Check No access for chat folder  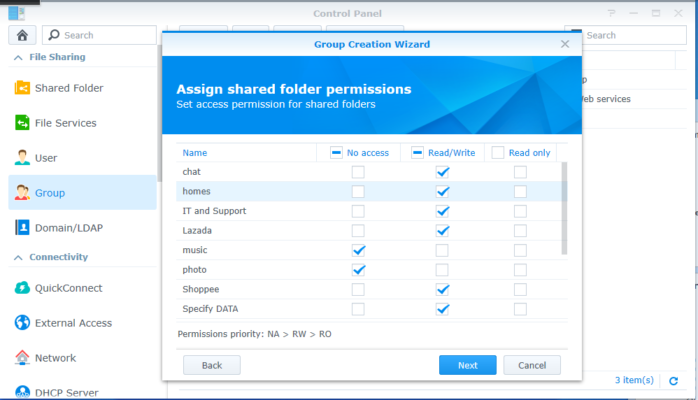[x=358, y=172]
